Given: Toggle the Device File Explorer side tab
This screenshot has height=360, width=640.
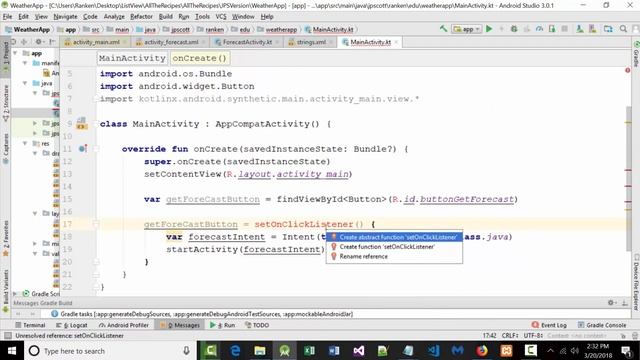Looking at the screenshot, I should pyautogui.click(x=636, y=282).
